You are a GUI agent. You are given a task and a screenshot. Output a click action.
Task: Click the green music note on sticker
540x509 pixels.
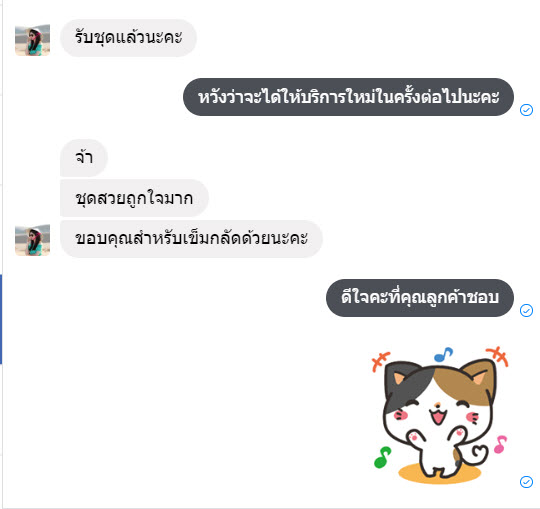click(382, 457)
